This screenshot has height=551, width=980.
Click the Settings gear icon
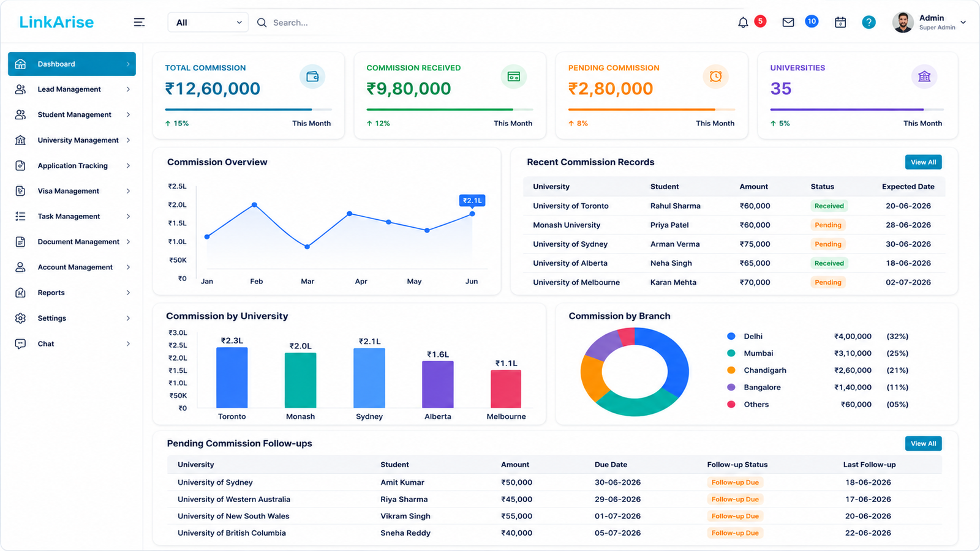[20, 318]
